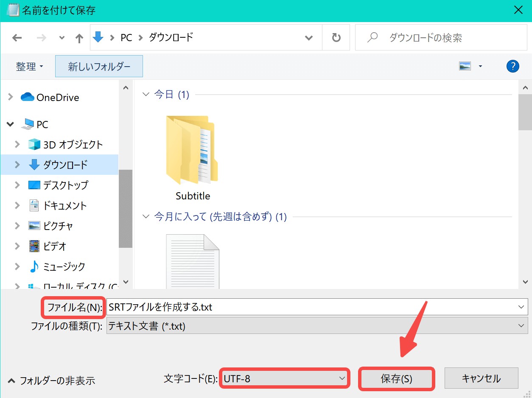532x398 pixels.
Task: Select the Subtitle folder
Action: coord(193,158)
